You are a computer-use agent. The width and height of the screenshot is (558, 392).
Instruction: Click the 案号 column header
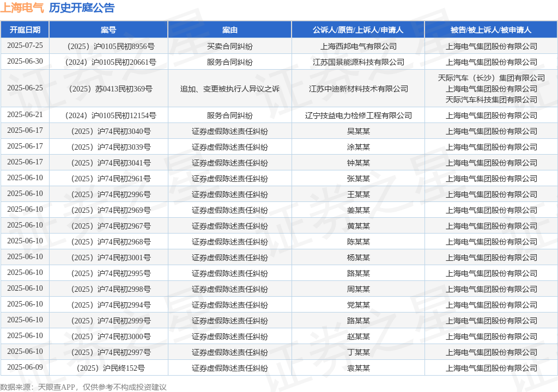108,30
